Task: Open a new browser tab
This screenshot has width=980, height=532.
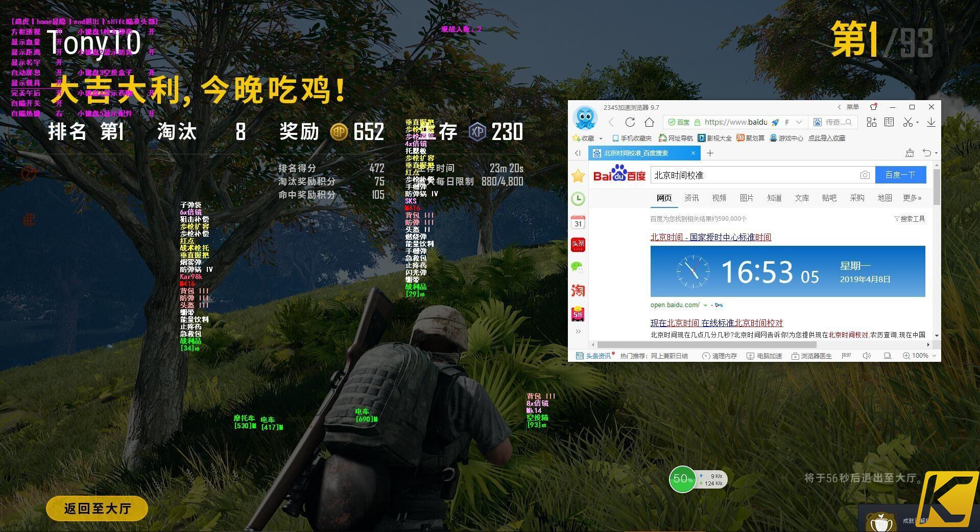Action: click(710, 153)
